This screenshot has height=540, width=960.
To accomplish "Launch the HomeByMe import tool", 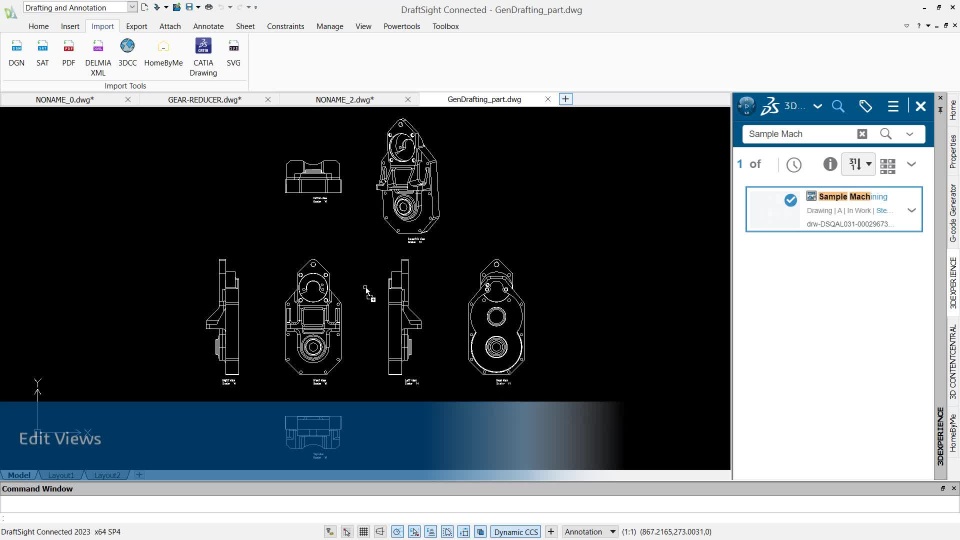I will (x=163, y=53).
